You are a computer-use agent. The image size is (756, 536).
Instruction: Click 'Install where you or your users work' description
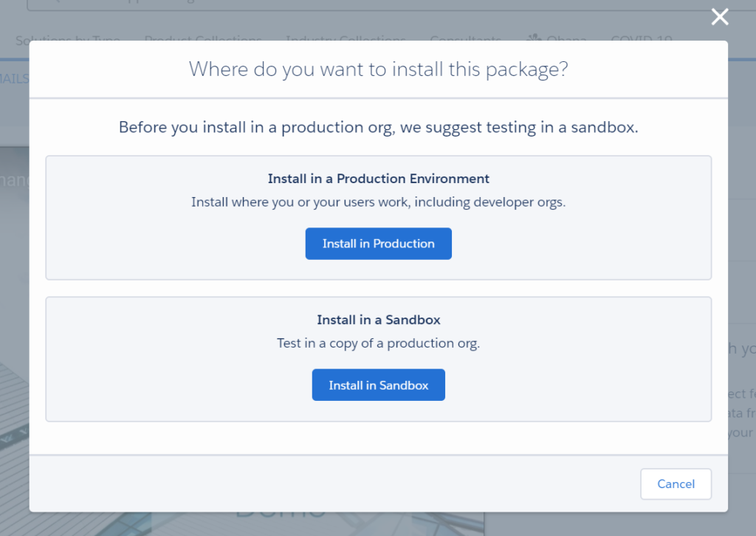click(379, 202)
